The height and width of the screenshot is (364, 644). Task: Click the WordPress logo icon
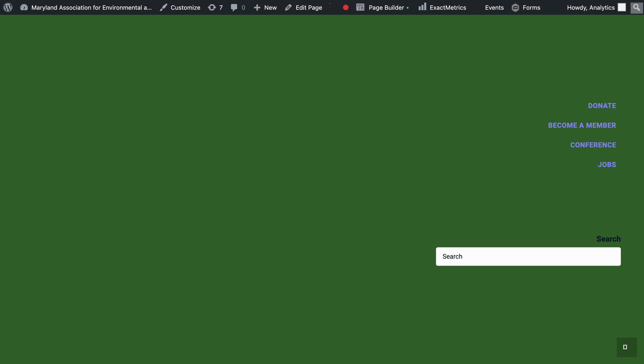tap(8, 7)
